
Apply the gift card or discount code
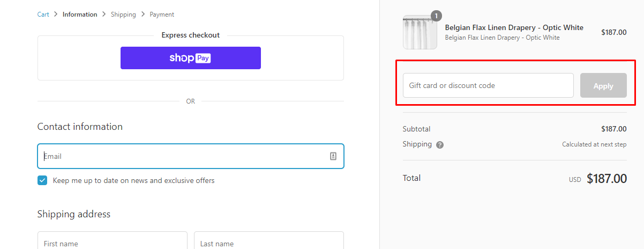click(x=603, y=85)
